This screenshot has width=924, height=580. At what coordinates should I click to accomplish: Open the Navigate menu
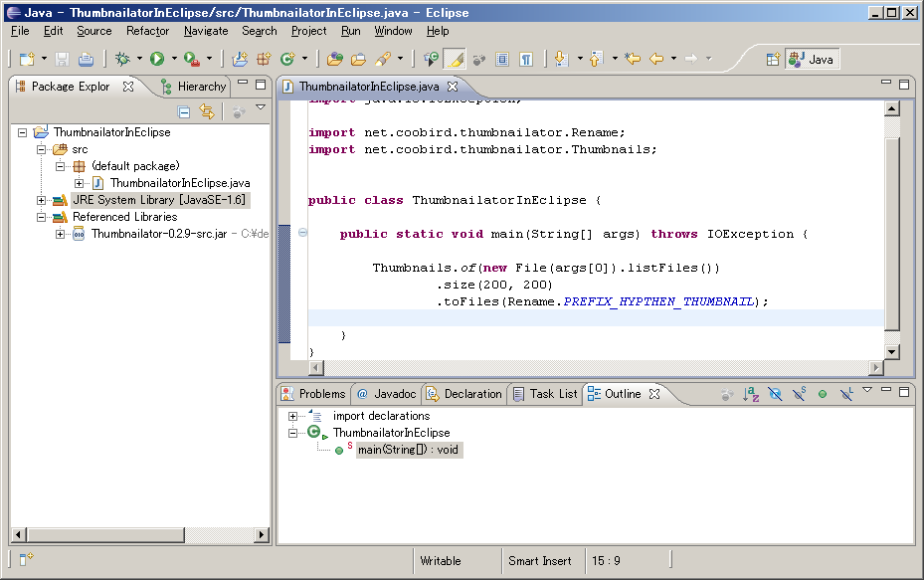coord(206,31)
